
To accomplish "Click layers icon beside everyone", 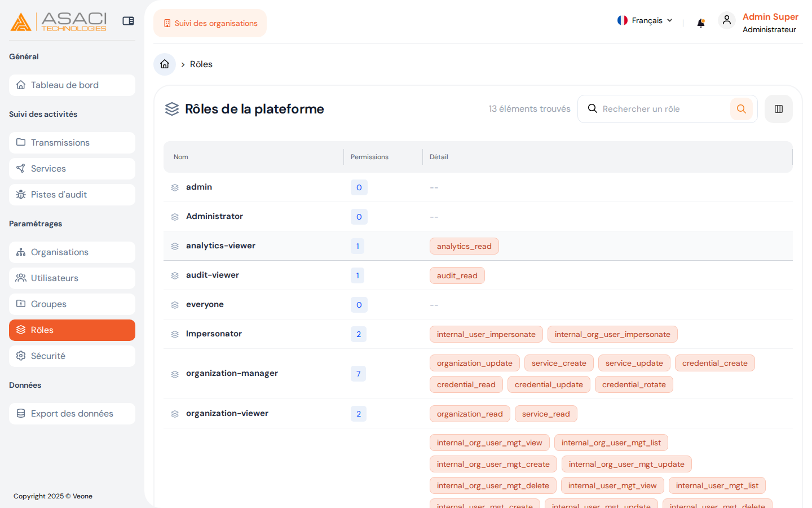I will 175,305.
